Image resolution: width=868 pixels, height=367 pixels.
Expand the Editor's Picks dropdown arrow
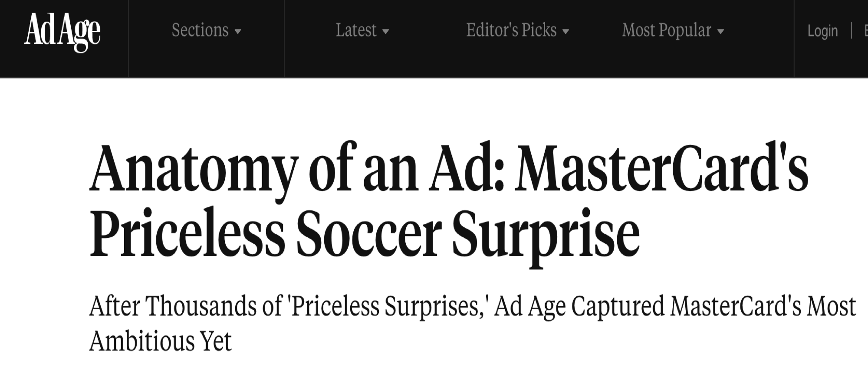pyautogui.click(x=566, y=32)
